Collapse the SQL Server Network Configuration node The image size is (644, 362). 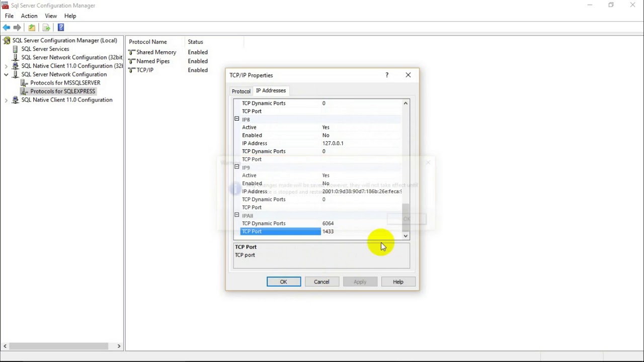(x=6, y=74)
